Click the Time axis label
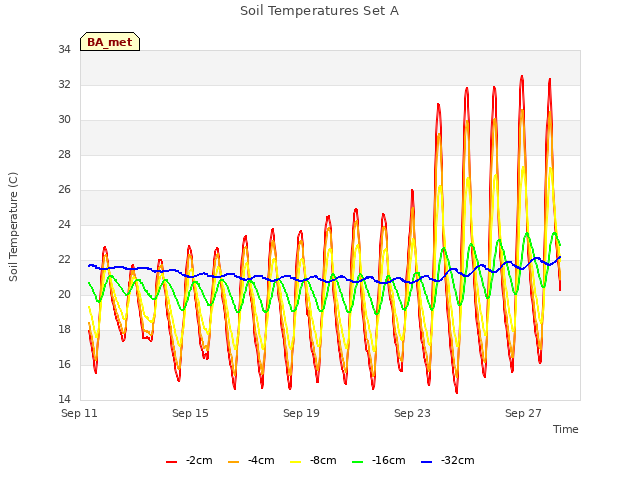The height and width of the screenshot is (480, 640). (x=566, y=429)
